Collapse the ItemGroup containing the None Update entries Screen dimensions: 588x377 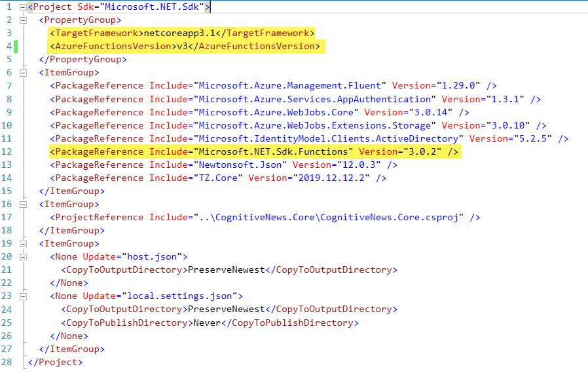23,244
